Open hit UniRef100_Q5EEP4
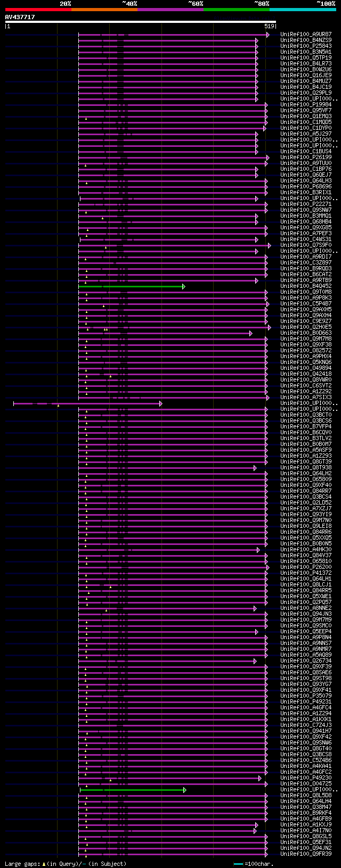This screenshot has width=341, height=868. tap(306, 632)
